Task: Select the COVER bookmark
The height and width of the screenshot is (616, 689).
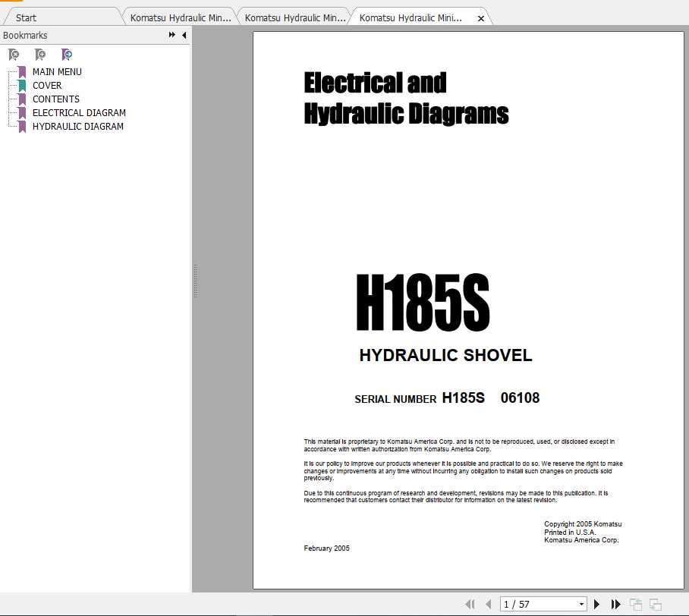Action: (x=47, y=86)
